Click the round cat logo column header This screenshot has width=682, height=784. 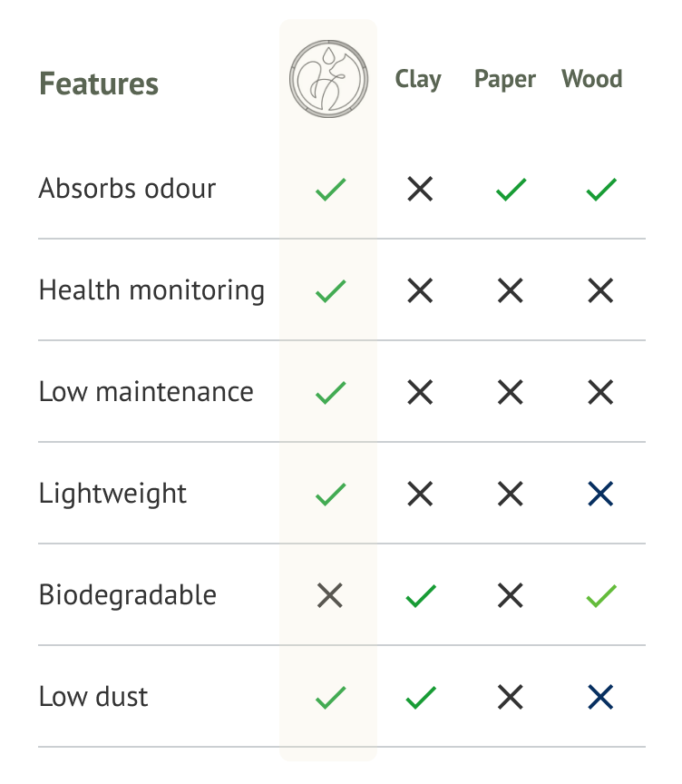point(329,79)
